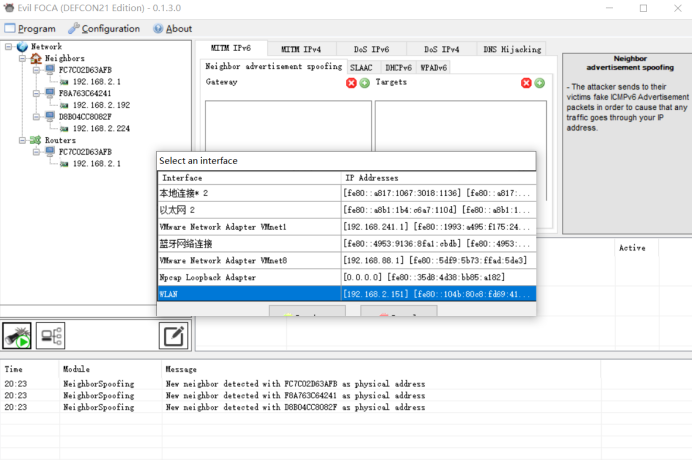This screenshot has height=460, width=692.
Task: Select VMware Network Adapter VMnet1 interface
Action: point(347,227)
